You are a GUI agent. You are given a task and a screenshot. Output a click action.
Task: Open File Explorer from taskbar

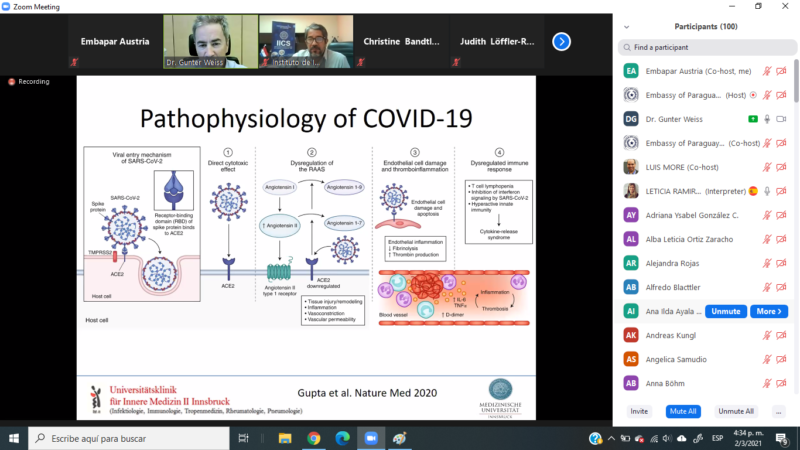tap(285, 438)
